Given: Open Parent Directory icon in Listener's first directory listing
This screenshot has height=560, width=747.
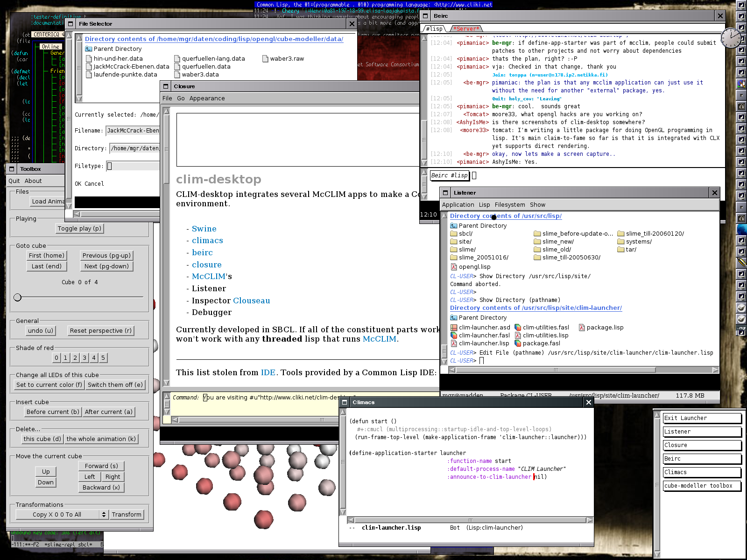Looking at the screenshot, I should point(454,226).
